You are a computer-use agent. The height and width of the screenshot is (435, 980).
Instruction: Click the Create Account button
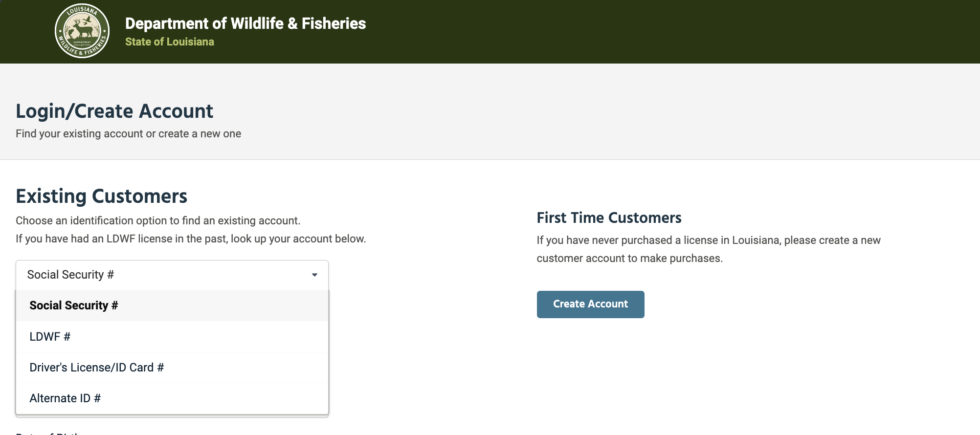click(590, 304)
